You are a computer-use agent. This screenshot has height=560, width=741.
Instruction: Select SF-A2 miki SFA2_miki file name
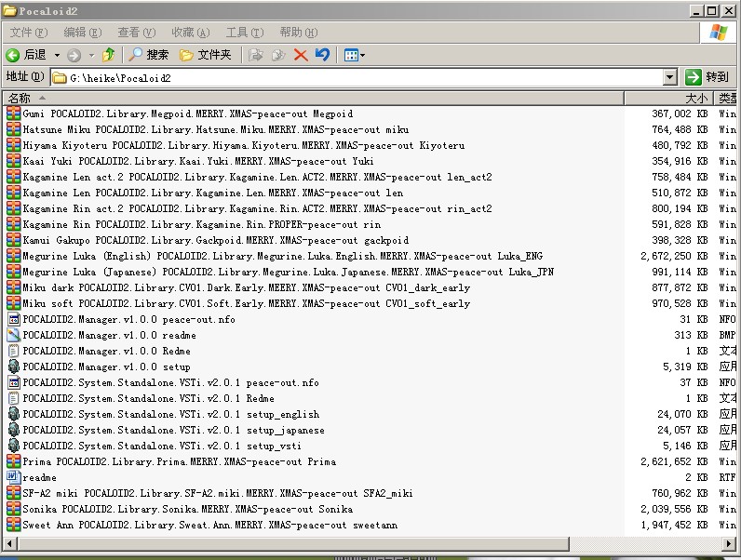[218, 493]
